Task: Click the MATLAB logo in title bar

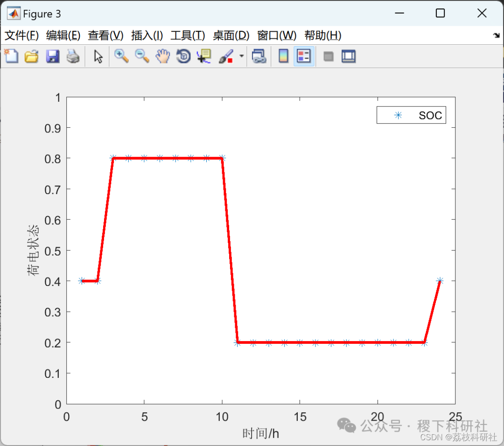Action: 14,14
